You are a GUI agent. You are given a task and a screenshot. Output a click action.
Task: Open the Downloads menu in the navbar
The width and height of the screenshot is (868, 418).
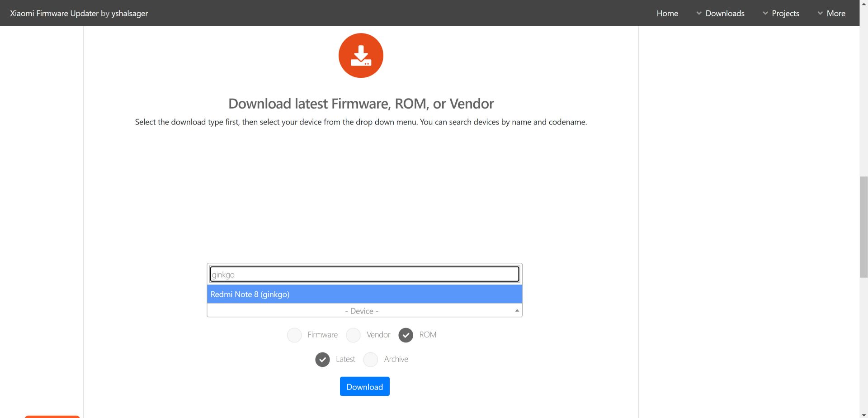pyautogui.click(x=720, y=13)
